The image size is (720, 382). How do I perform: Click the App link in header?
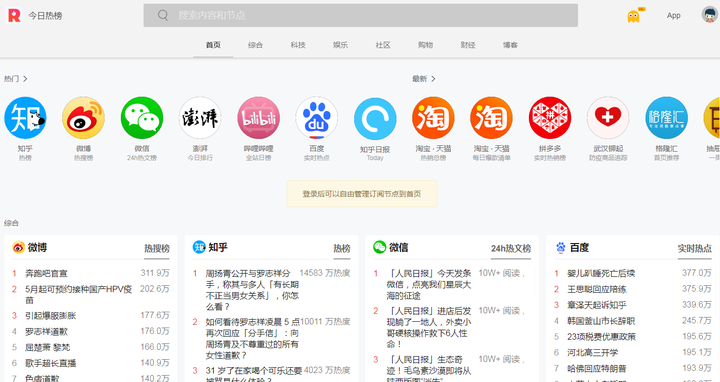pos(674,16)
